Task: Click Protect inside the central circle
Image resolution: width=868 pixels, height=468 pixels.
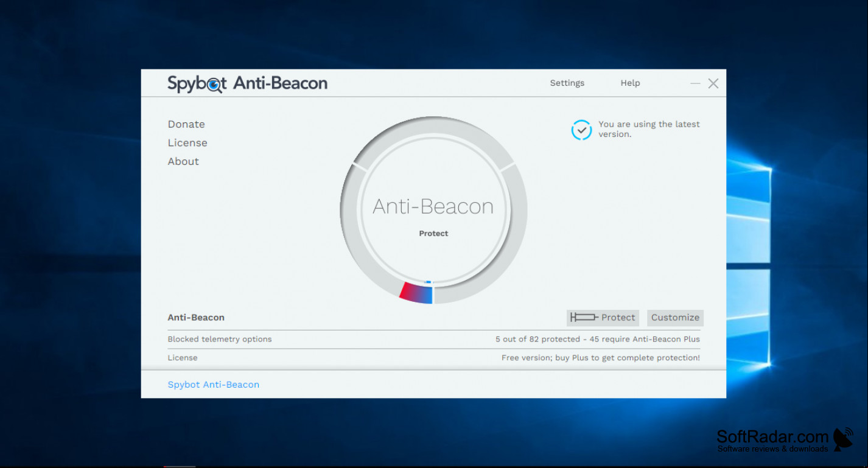Action: [433, 234]
